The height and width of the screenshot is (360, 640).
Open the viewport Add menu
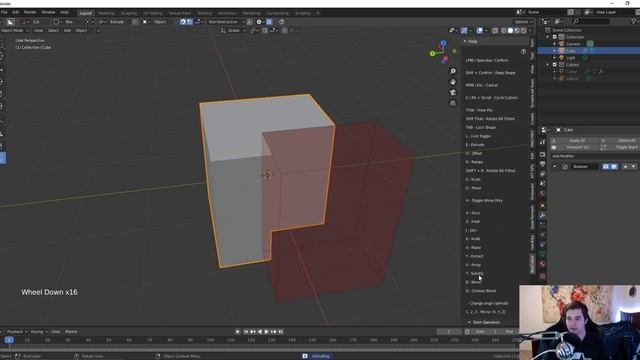67,30
